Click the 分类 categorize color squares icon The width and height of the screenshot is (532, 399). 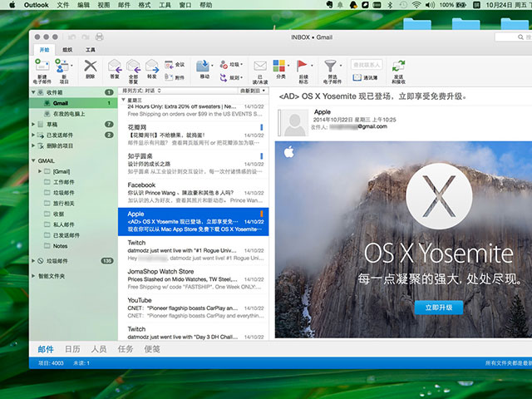(279, 66)
